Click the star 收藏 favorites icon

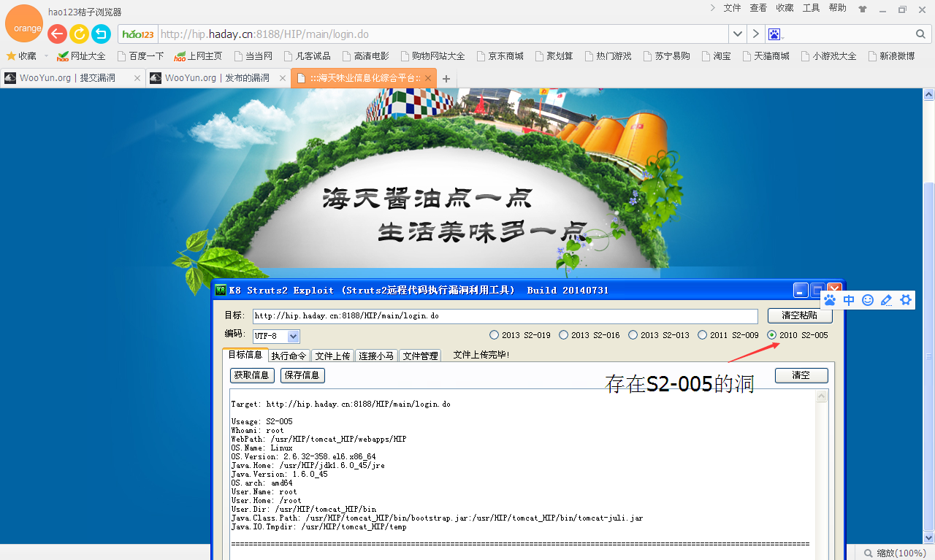[x=12, y=55]
